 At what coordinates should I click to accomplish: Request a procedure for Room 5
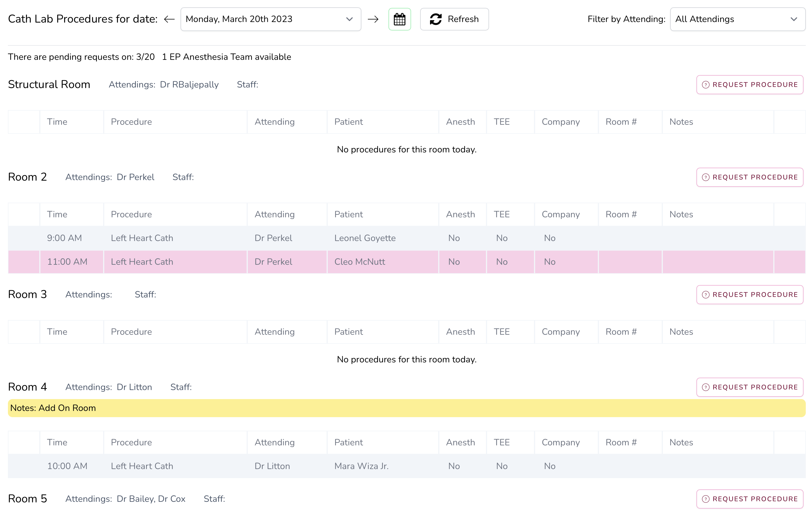click(749, 498)
